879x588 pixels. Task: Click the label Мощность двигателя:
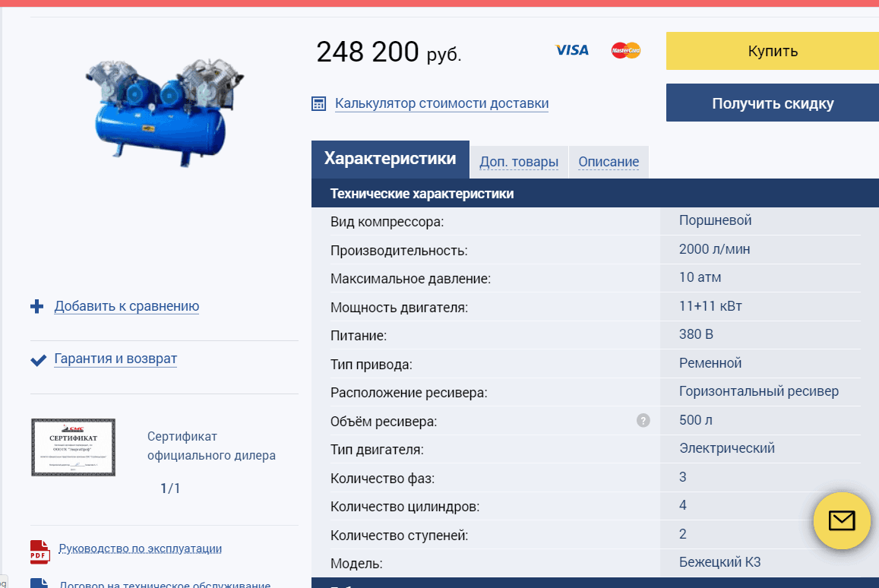[x=399, y=308]
